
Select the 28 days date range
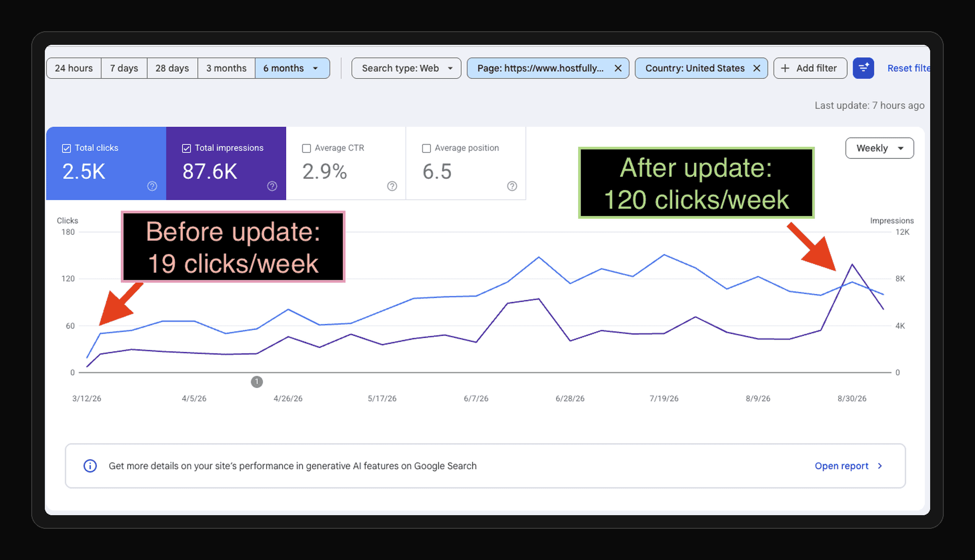click(x=172, y=68)
